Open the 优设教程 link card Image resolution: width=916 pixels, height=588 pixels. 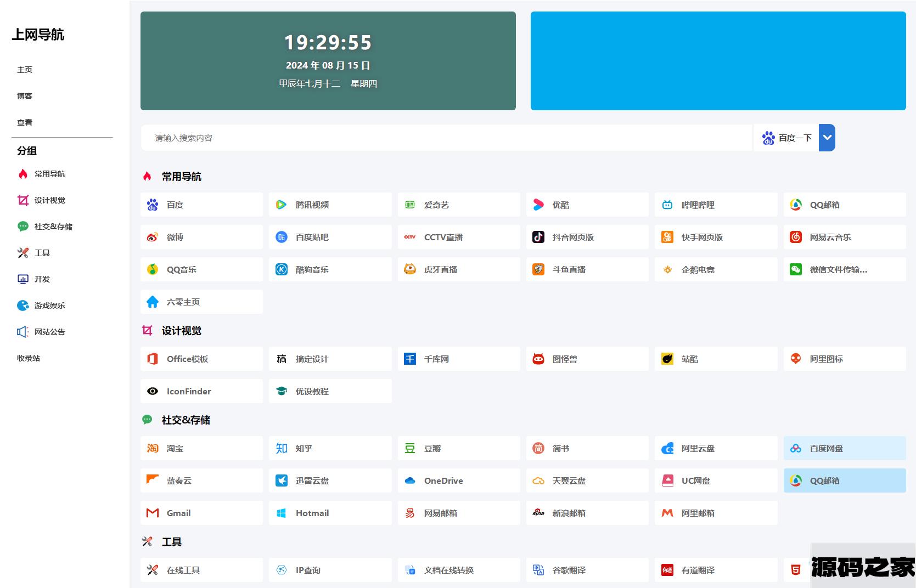coord(330,391)
